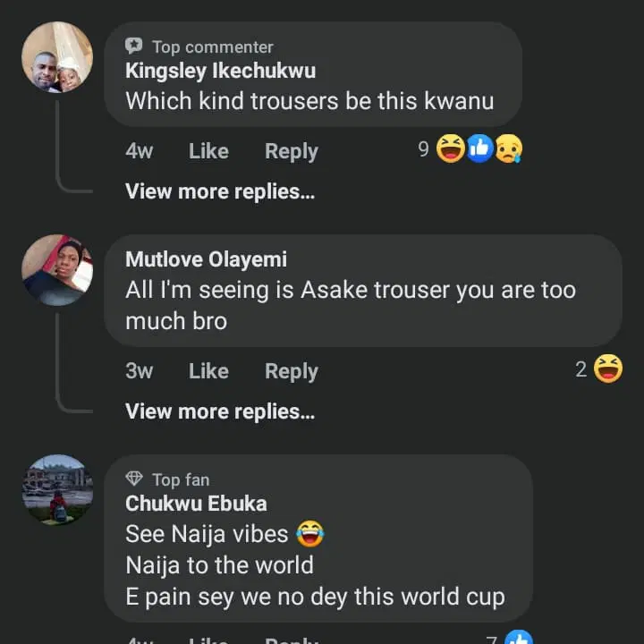Click laughing emoji reaction on Mutlove's comment
This screenshot has width=644, height=644.
click(x=608, y=369)
